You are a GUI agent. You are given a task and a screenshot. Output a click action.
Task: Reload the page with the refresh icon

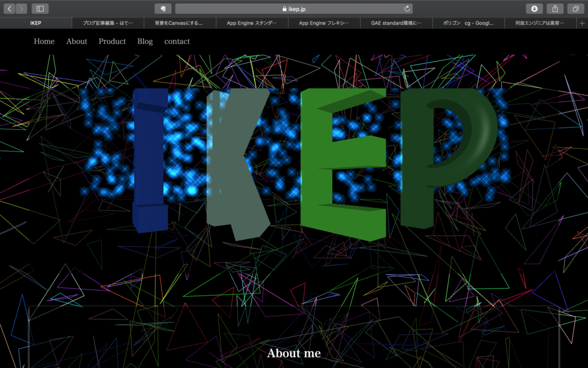click(x=407, y=9)
